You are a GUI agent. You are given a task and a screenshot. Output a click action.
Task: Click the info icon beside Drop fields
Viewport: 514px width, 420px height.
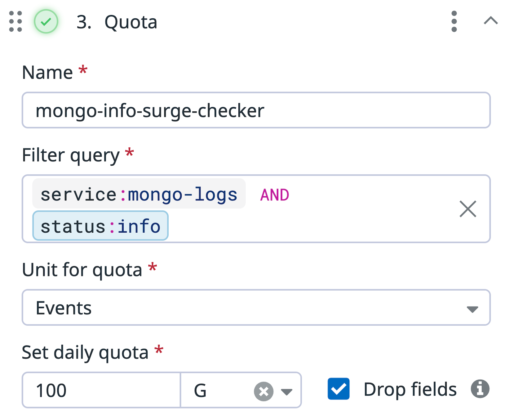point(480,389)
